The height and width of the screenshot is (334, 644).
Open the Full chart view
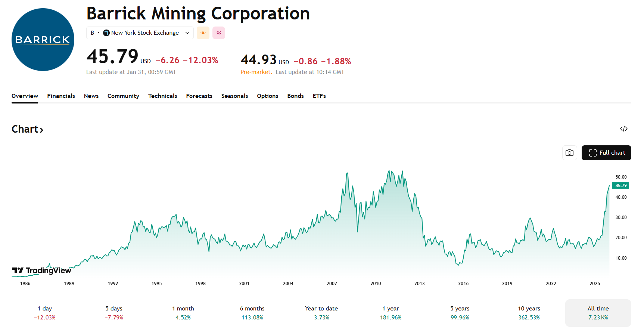coord(606,153)
